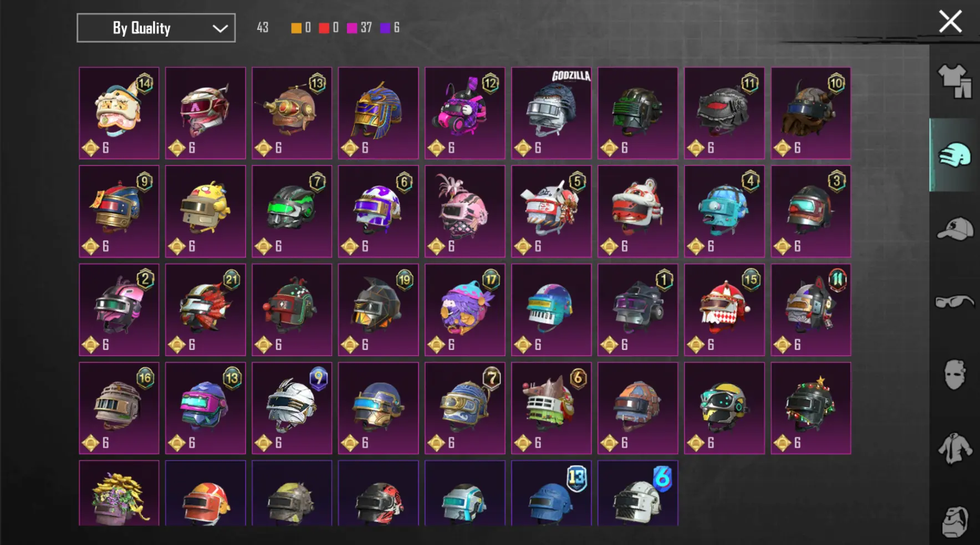This screenshot has width=980, height=545.
Task: Filter by the pink quality swatch
Action: 352,28
